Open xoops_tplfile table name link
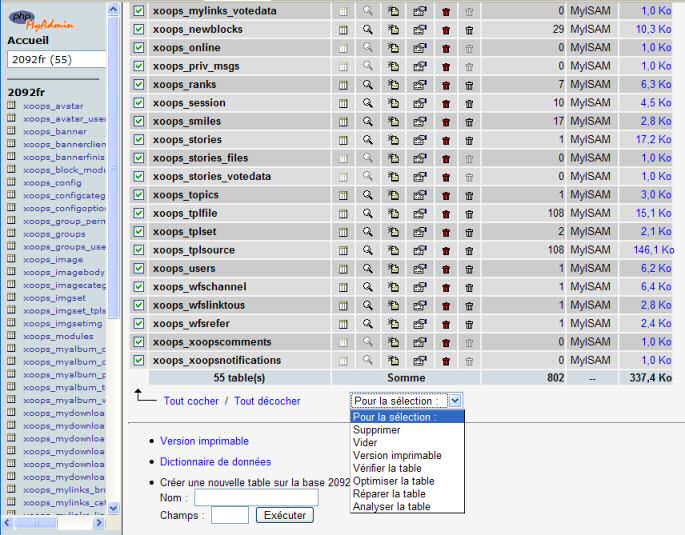 pyautogui.click(x=185, y=213)
